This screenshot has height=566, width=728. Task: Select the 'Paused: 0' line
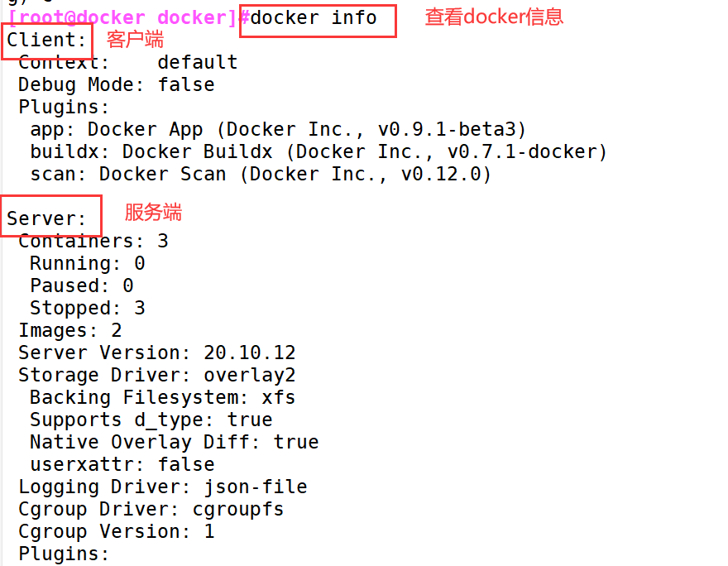82,285
